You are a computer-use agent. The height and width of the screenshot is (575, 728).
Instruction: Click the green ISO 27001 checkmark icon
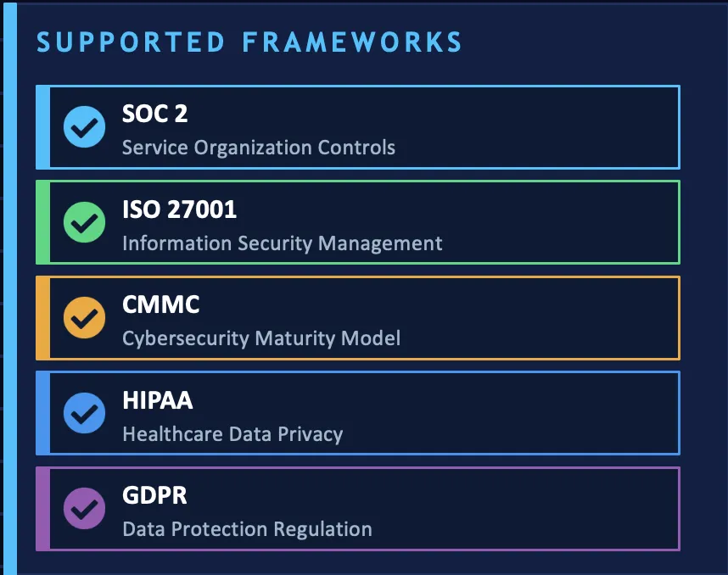point(85,222)
